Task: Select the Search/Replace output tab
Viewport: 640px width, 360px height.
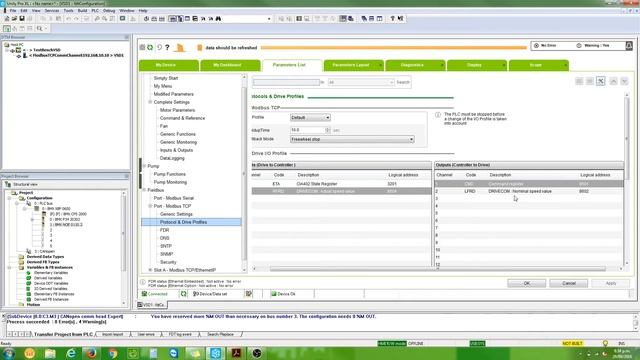Action: (220, 334)
